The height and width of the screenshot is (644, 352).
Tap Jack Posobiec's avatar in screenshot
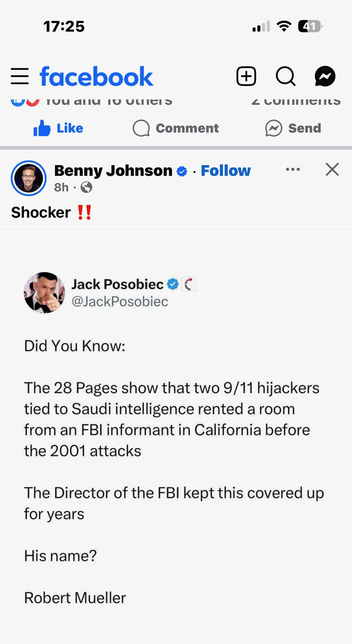point(44,293)
